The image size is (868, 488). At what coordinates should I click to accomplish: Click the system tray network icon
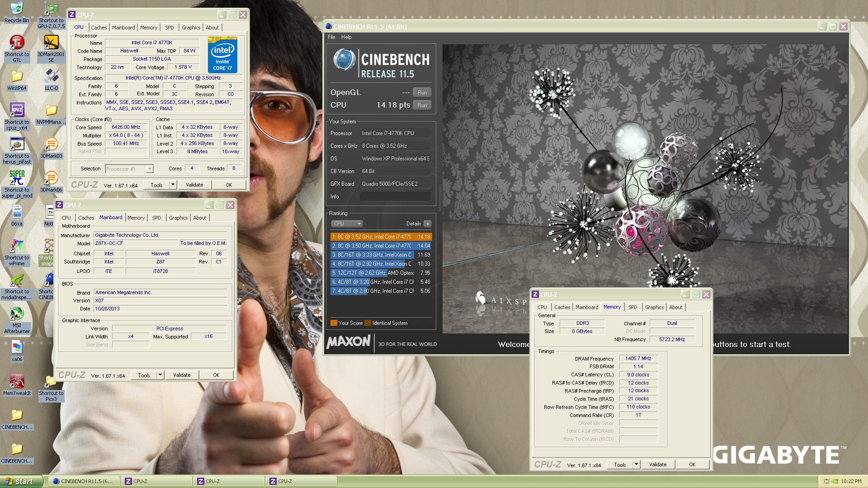[x=826, y=481]
